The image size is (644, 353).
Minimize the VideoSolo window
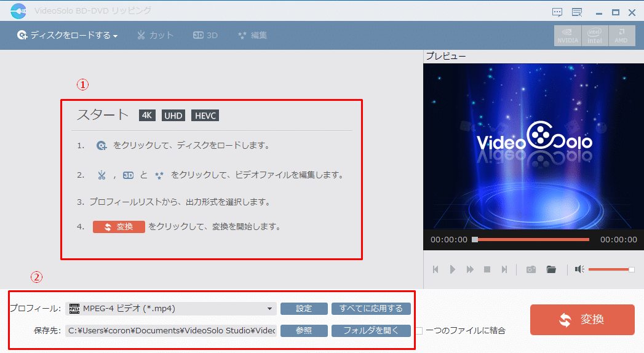tap(599, 13)
